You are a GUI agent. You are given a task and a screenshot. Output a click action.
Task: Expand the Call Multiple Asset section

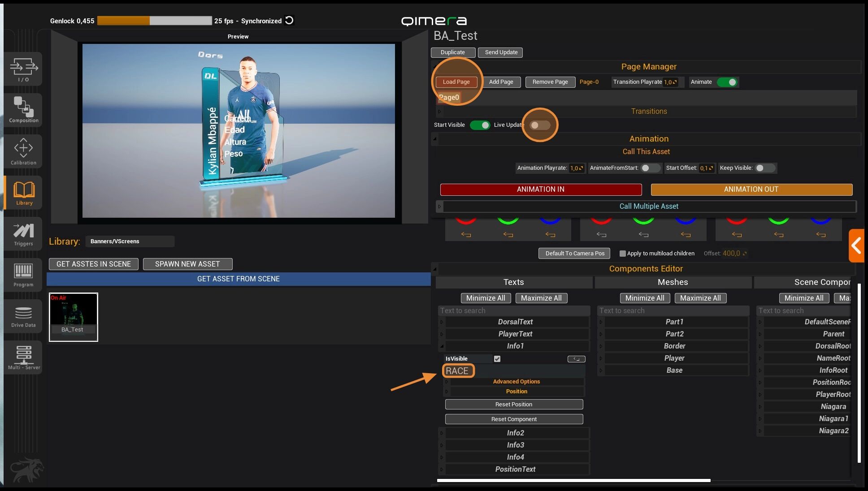[648, 206]
